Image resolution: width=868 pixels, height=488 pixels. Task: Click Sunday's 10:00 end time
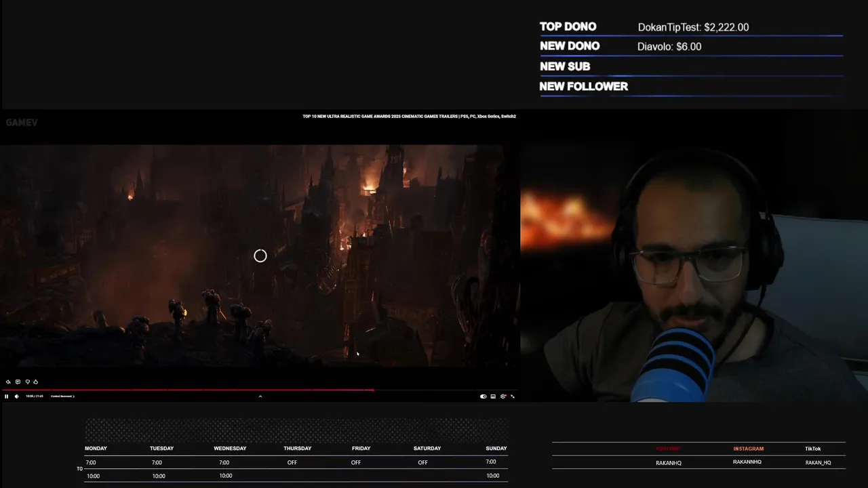[x=493, y=475]
